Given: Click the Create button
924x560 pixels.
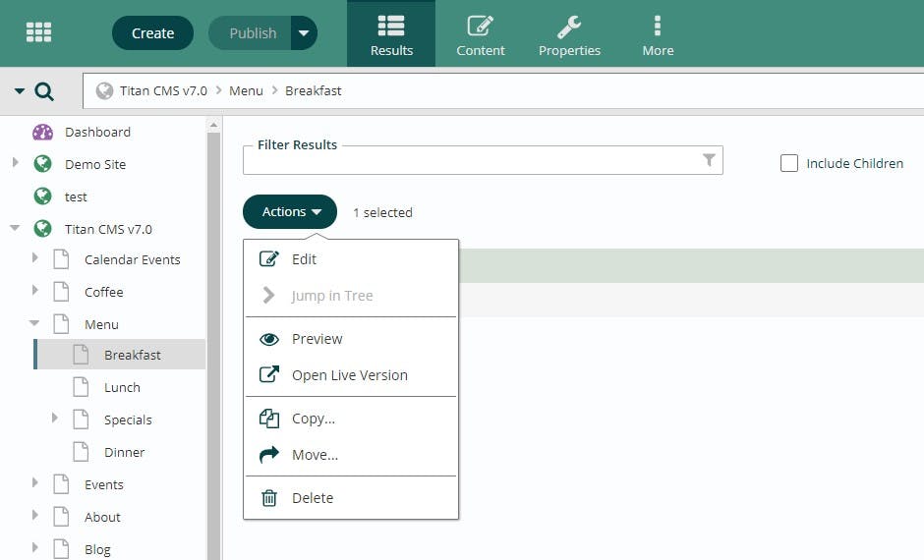Looking at the screenshot, I should pos(152,33).
